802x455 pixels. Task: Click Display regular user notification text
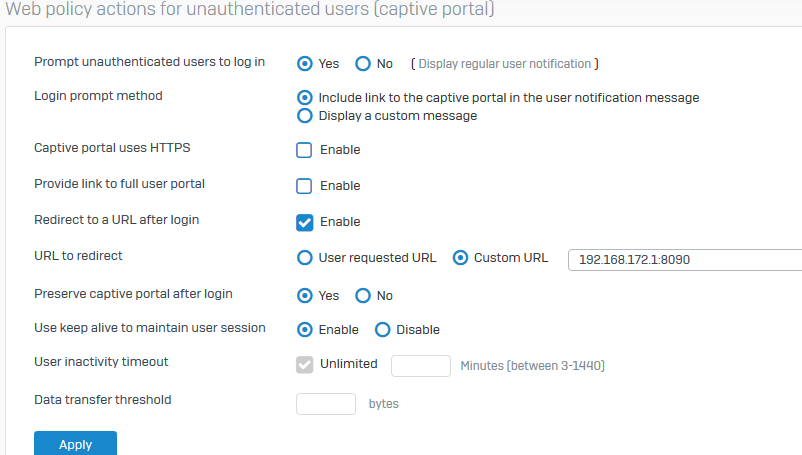pyautogui.click(x=504, y=64)
